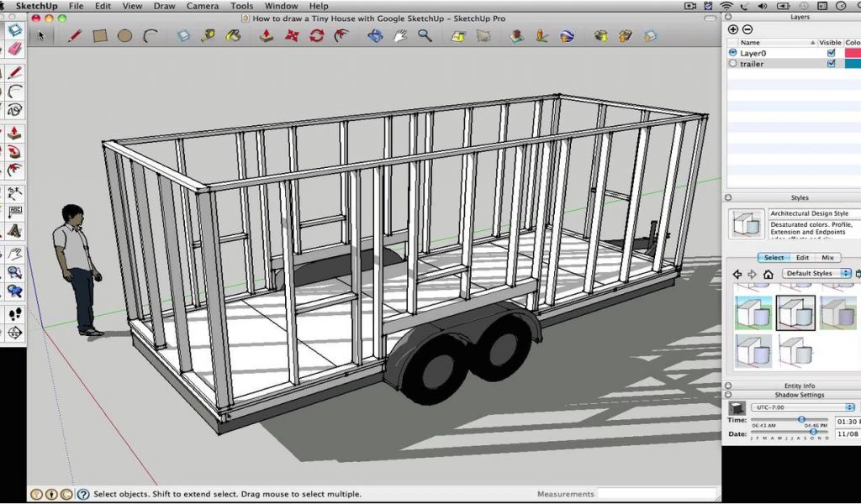The height and width of the screenshot is (504, 861).
Task: Click the Mix tab in Styles panel
Action: pyautogui.click(x=827, y=258)
